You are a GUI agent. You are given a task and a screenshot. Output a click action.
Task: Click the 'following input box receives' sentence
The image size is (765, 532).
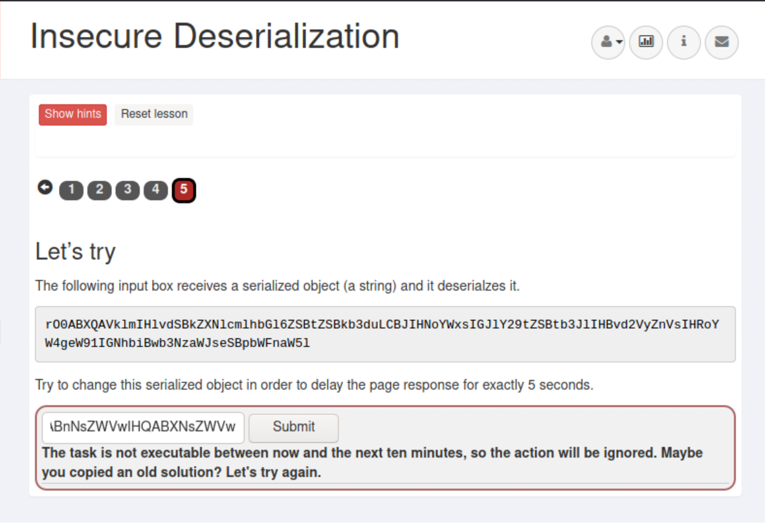[x=277, y=285]
